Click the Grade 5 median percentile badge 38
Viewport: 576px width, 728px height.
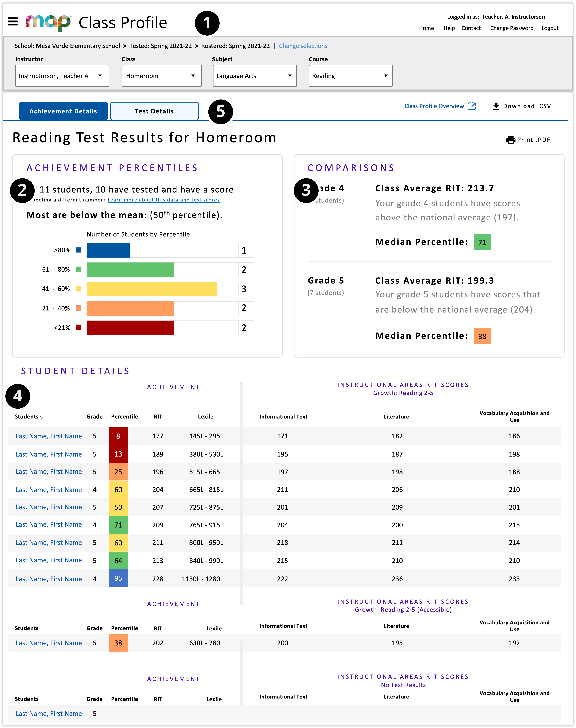click(482, 336)
